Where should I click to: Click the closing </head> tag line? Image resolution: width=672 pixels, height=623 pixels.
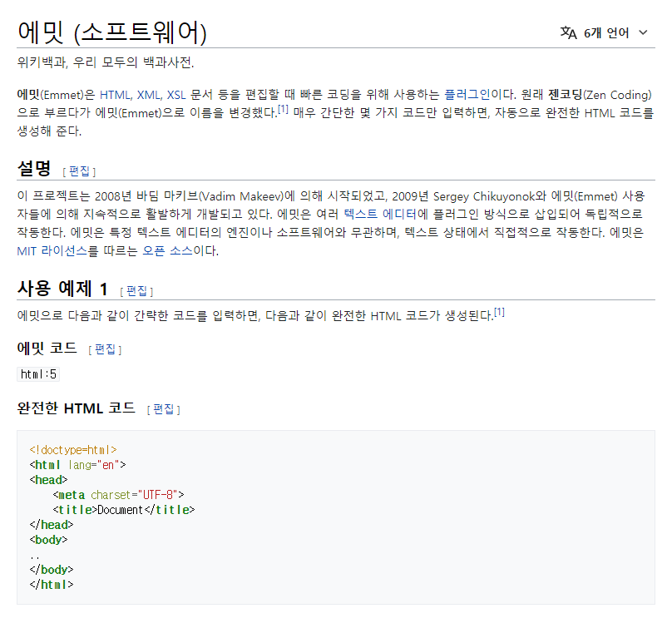coord(52,525)
